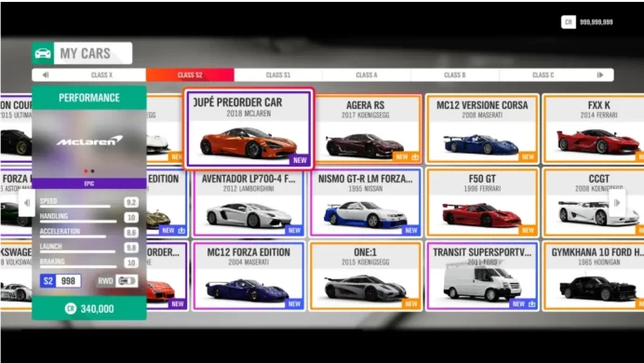Image resolution: width=644 pixels, height=363 pixels.
Task: Click the NEW badge on the McLaren card
Action: pyautogui.click(x=300, y=160)
